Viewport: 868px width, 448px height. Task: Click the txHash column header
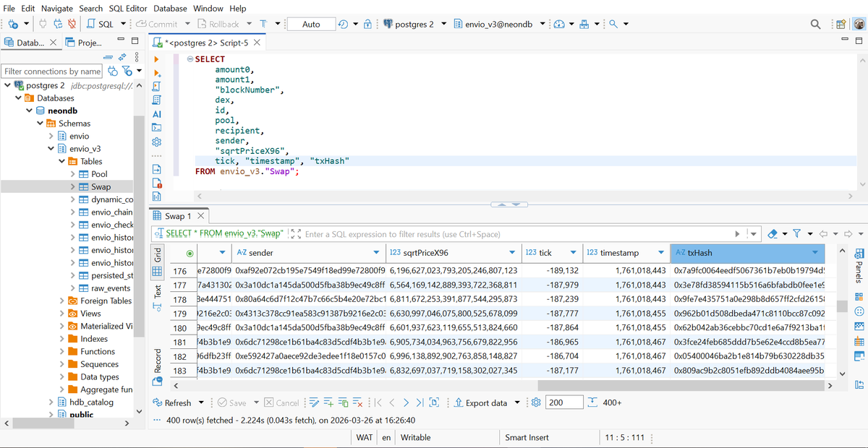point(747,252)
